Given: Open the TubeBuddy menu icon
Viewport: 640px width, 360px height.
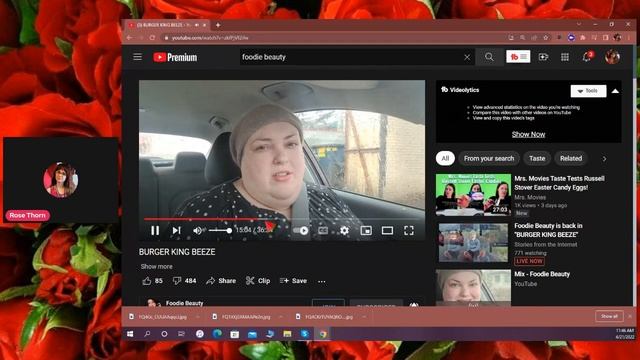Looking at the screenshot, I should click(x=518, y=57).
